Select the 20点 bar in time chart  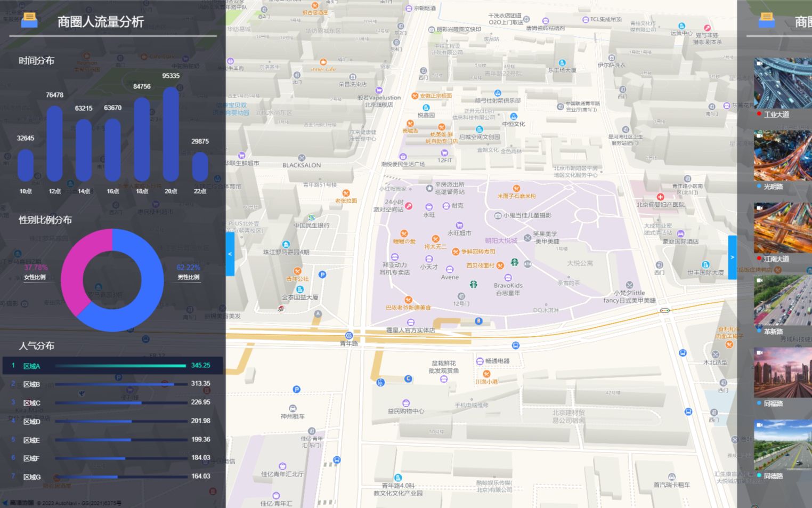tap(170, 134)
